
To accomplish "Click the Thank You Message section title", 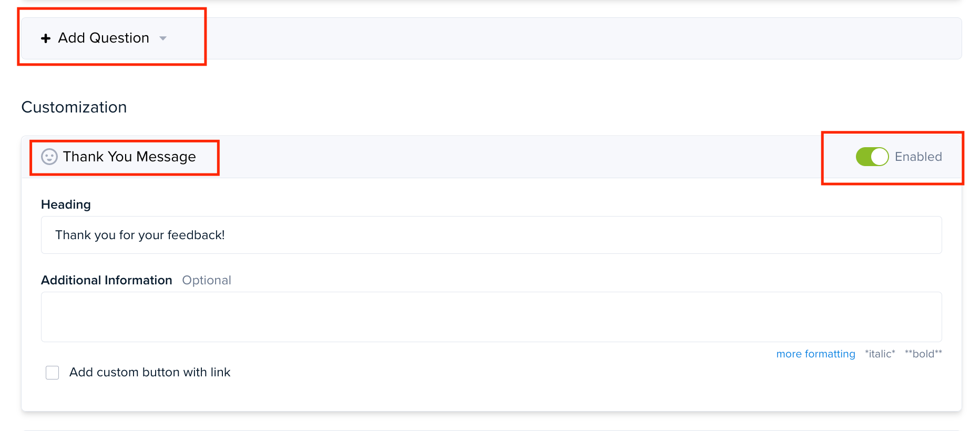I will point(129,157).
